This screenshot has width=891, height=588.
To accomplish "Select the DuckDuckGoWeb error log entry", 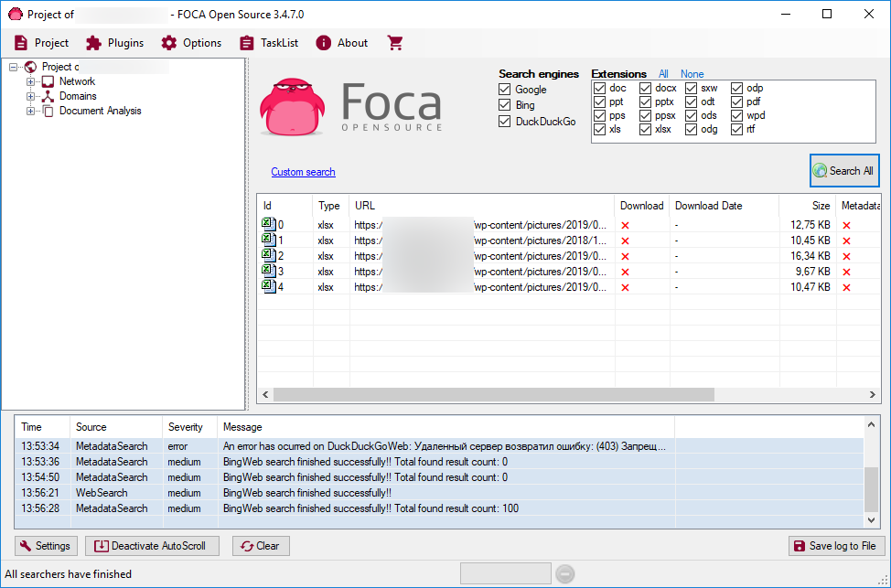I will click(x=439, y=446).
